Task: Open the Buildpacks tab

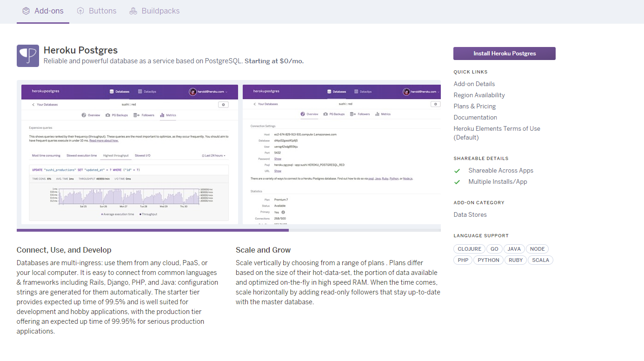Action: 160,11
